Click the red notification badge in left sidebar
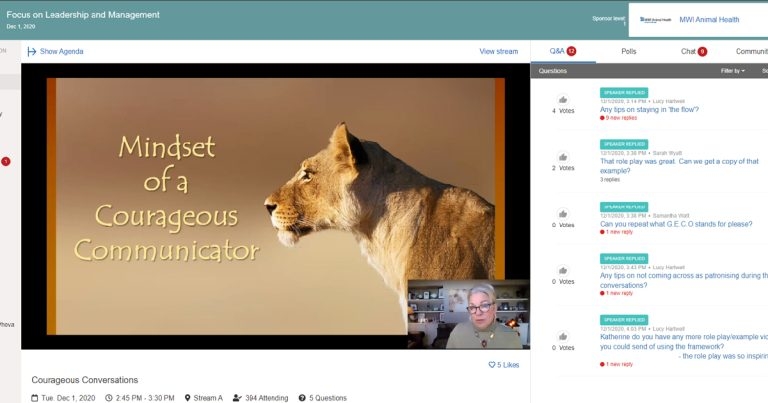The image size is (768, 403). [x=6, y=161]
